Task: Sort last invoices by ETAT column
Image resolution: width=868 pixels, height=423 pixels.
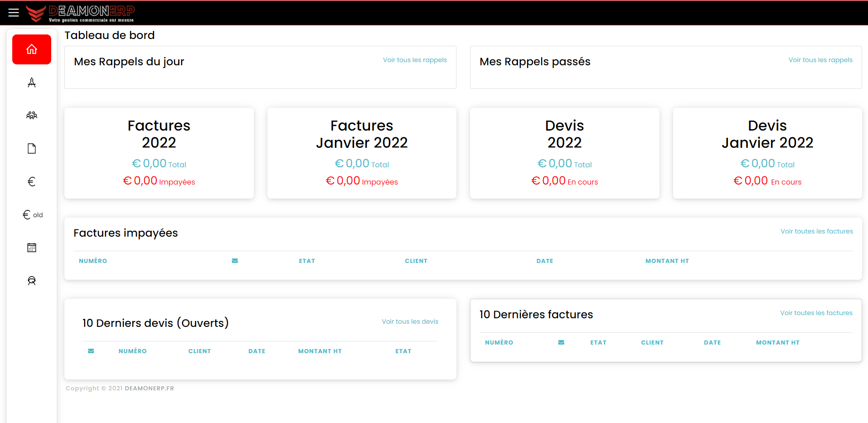Action: (x=598, y=342)
